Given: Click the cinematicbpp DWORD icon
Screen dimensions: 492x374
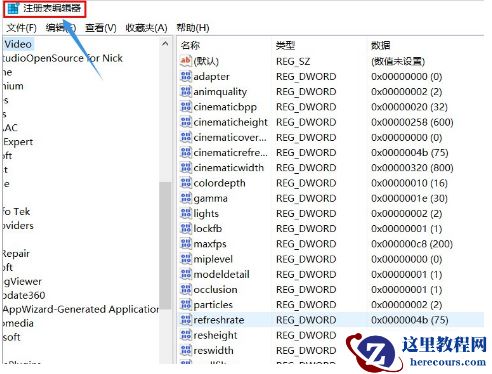Looking at the screenshot, I should (x=186, y=106).
